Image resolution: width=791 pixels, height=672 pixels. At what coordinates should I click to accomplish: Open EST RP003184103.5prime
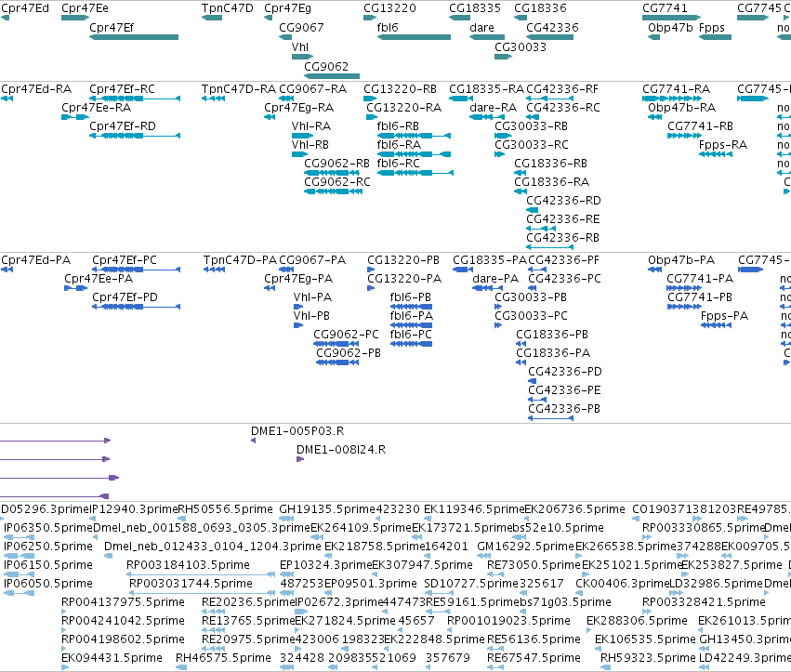click(x=200, y=574)
